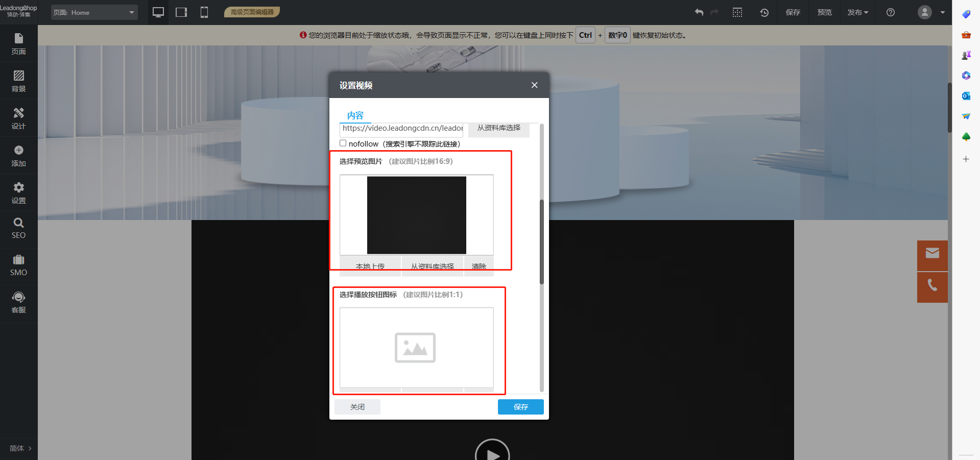Expand the 发布 publish dropdown
The width and height of the screenshot is (980, 460).
coord(857,12)
